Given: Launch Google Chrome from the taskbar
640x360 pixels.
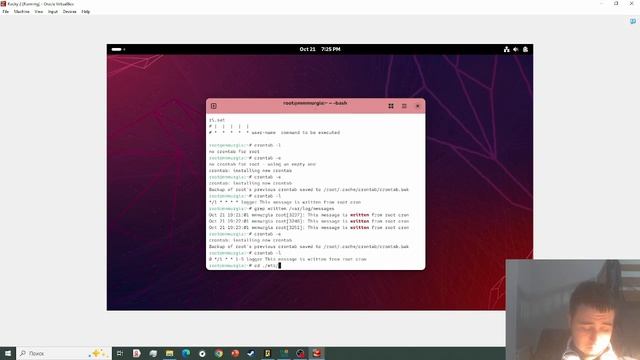Looking at the screenshot, I should 219,353.
